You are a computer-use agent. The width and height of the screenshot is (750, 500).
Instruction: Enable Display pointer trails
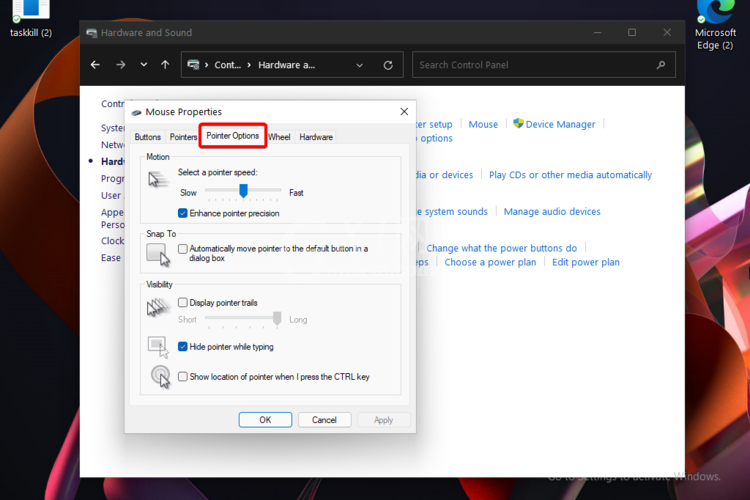183,302
